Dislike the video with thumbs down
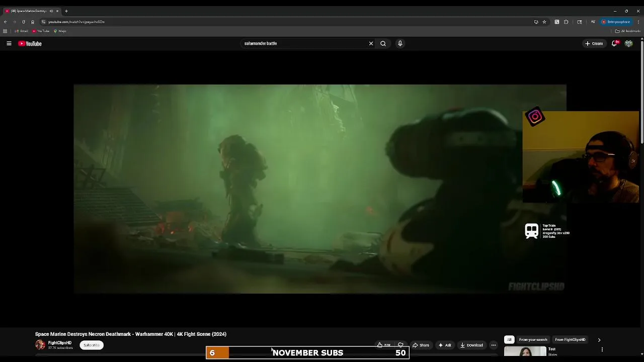Viewport: 644px width, 362px height. click(401, 345)
